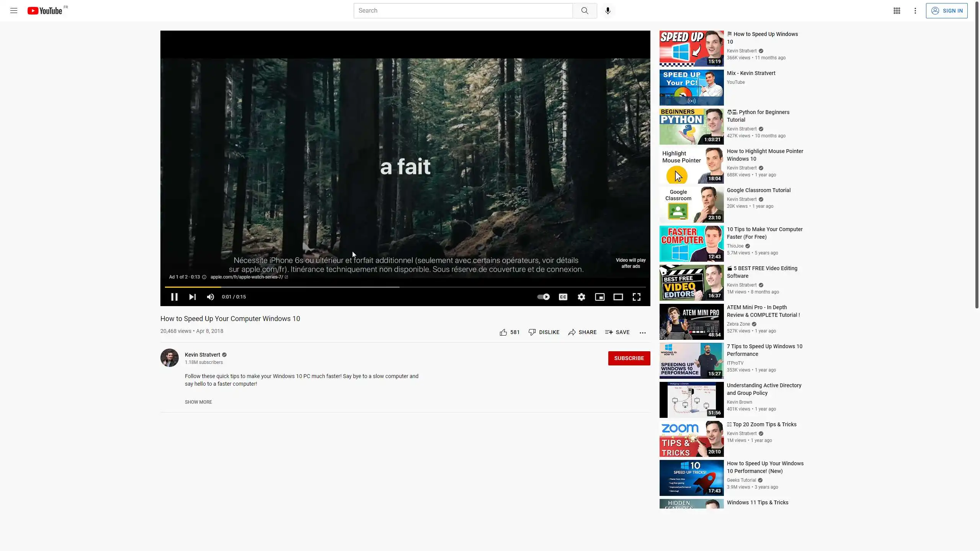Like the video thumbs up
The width and height of the screenshot is (980, 551).
(503, 332)
